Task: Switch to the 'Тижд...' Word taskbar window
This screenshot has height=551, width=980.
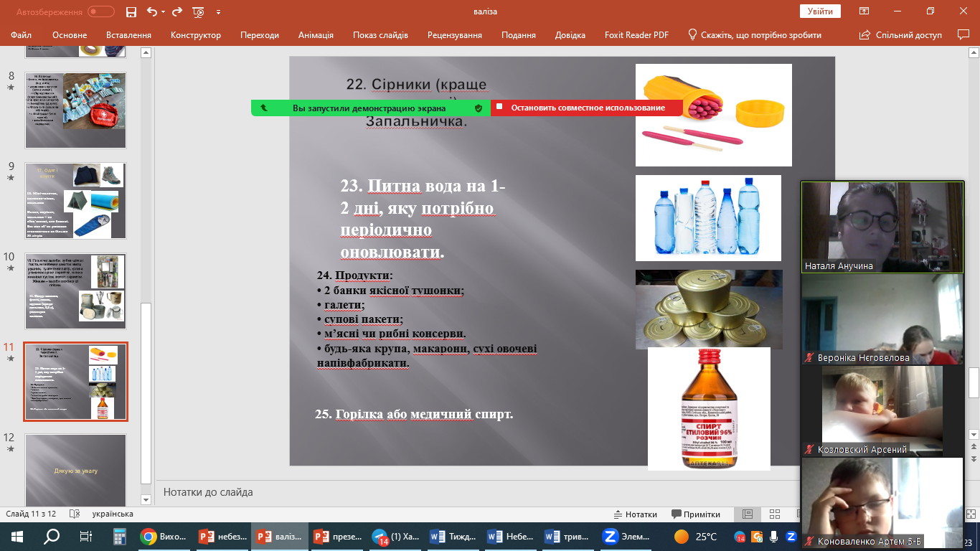Action: coord(454,536)
